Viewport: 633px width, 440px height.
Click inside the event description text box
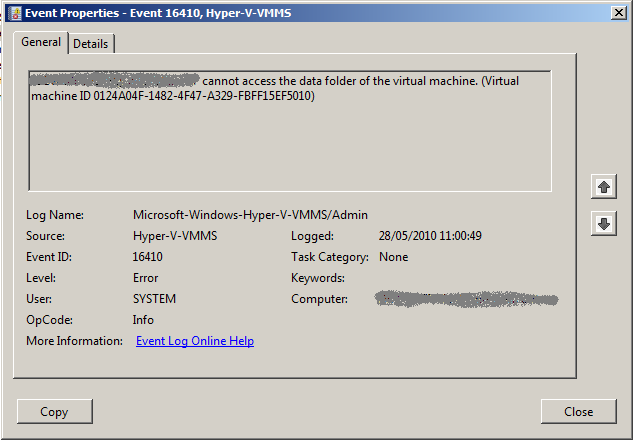click(289, 150)
